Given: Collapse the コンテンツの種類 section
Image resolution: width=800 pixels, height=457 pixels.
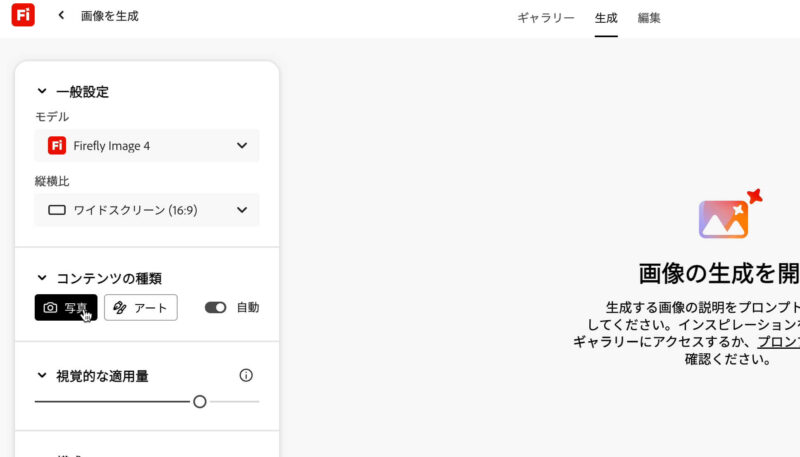Looking at the screenshot, I should pos(42,278).
